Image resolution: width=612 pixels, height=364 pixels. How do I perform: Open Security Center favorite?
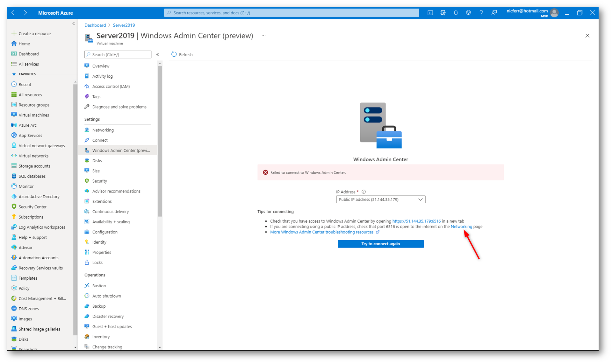tap(29, 206)
